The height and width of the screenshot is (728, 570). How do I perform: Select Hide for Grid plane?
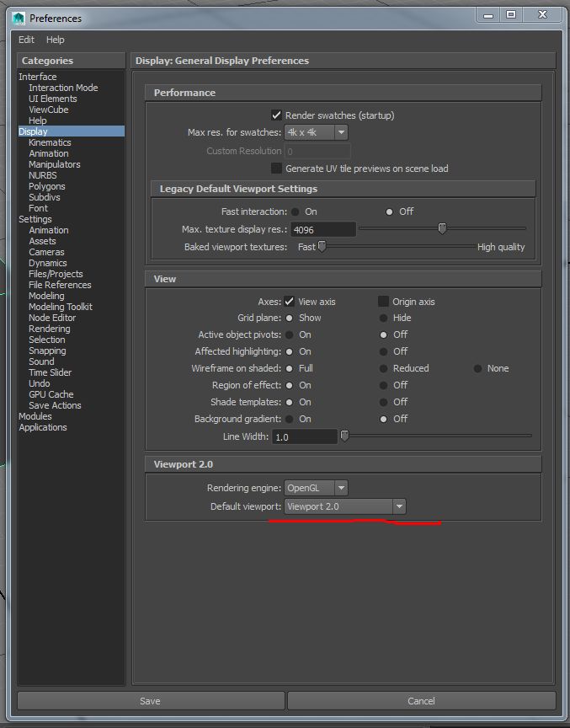pos(383,318)
